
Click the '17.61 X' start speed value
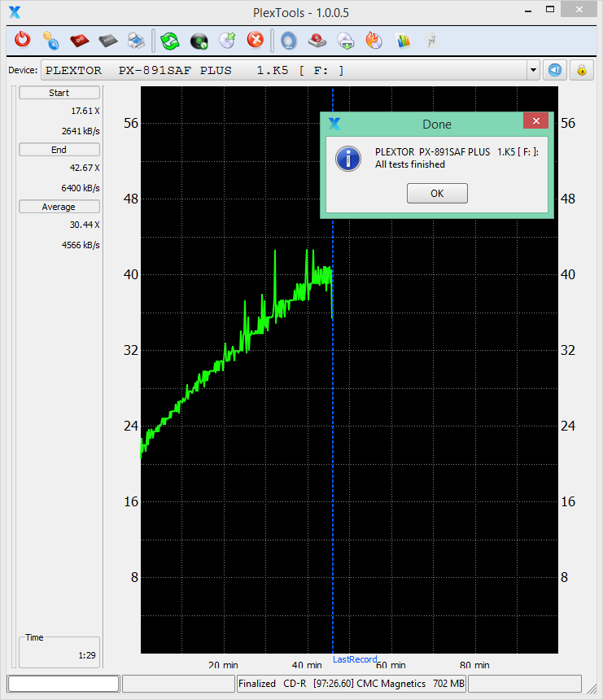click(x=85, y=111)
